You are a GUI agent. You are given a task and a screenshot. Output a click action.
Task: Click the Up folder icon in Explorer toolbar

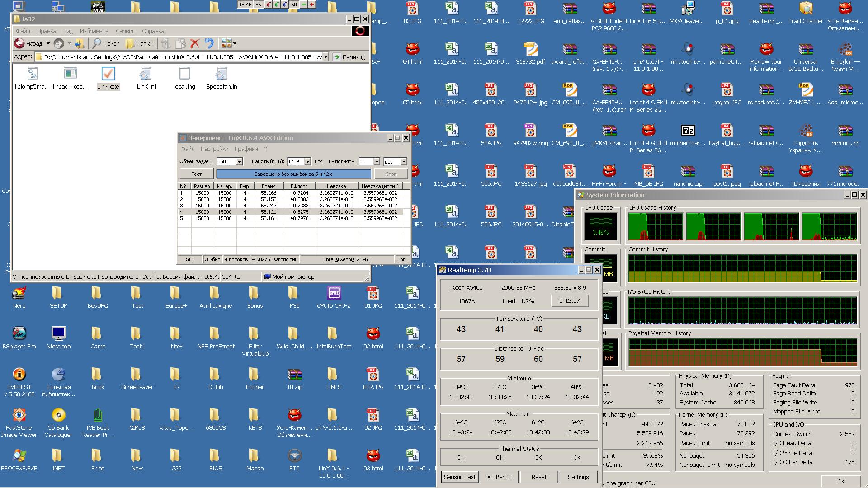80,43
